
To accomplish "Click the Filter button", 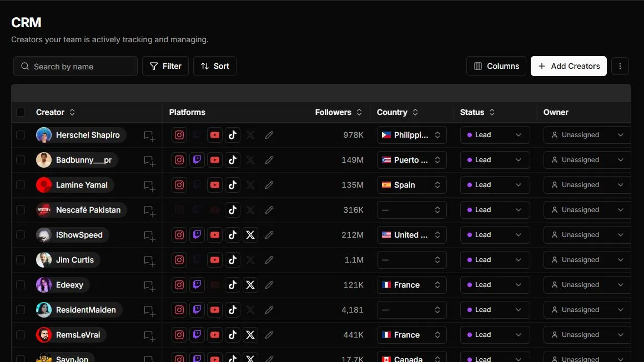I will (165, 66).
